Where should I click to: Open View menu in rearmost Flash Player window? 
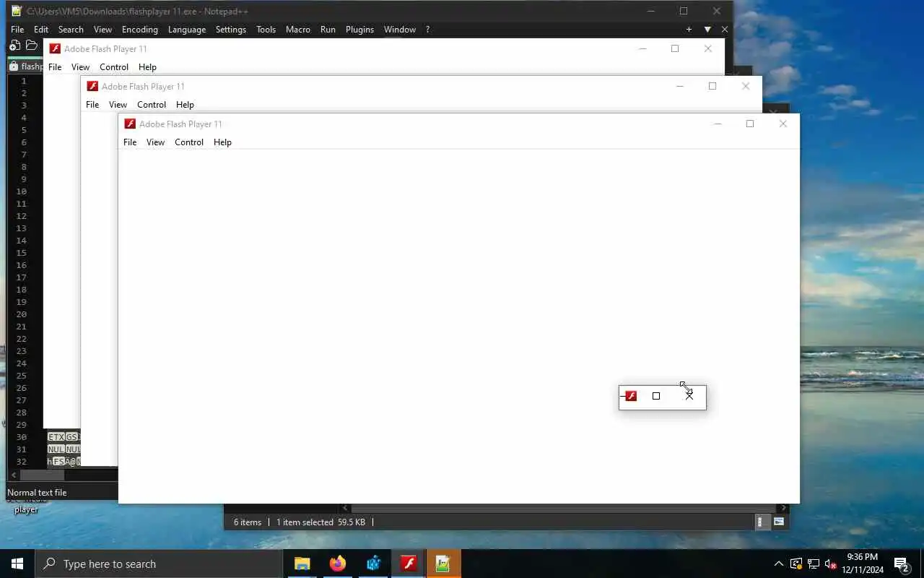point(81,67)
